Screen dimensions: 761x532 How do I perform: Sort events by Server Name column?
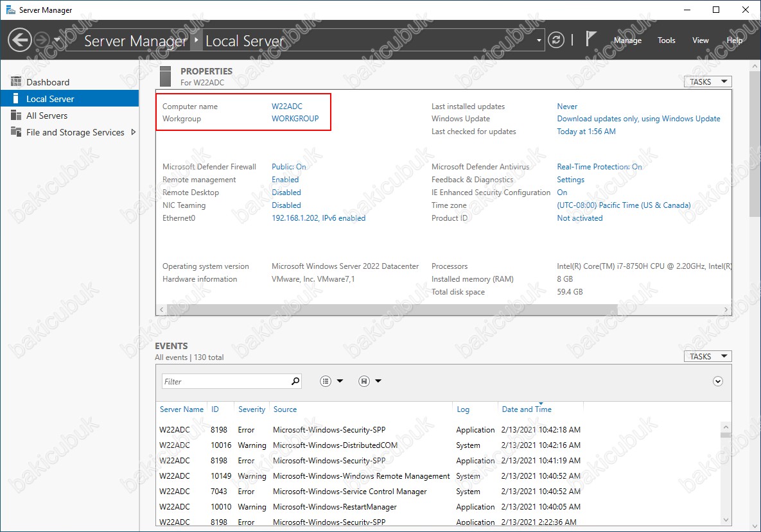pyautogui.click(x=182, y=409)
